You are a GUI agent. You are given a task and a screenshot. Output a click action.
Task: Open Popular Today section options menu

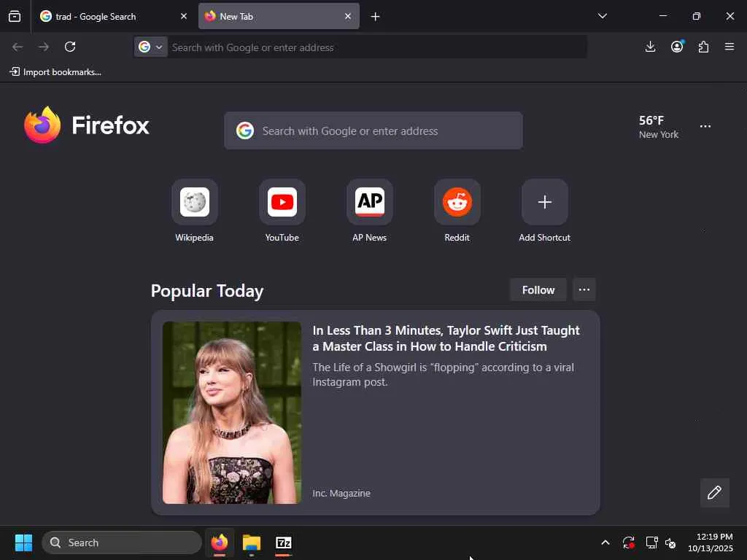[x=584, y=290]
